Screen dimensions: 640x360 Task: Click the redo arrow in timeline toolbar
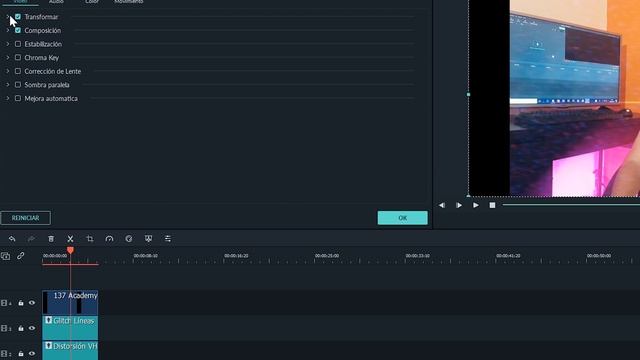tap(31, 239)
